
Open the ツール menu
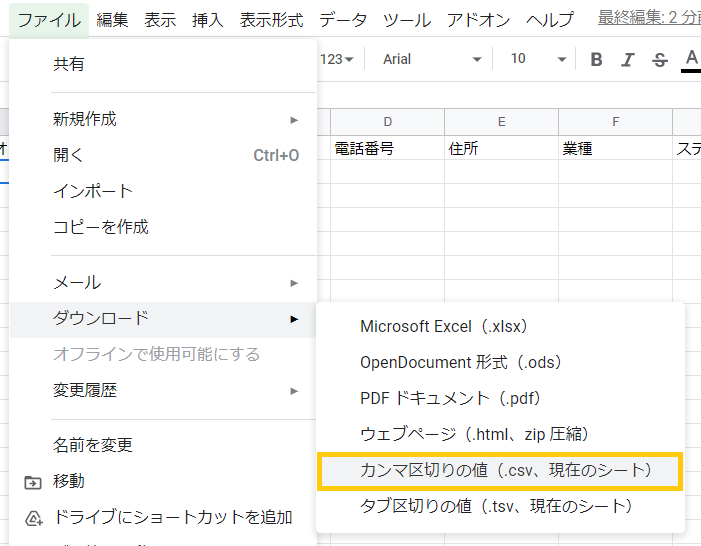[407, 20]
